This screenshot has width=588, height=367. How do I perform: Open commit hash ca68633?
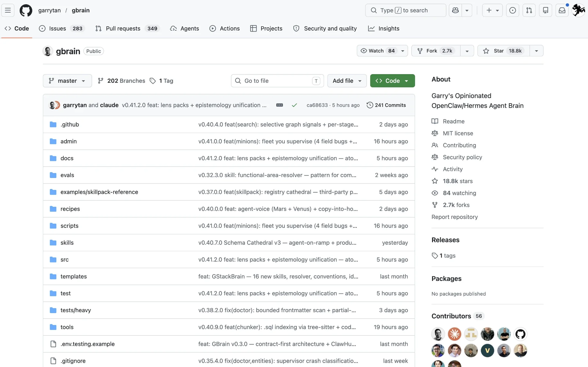pyautogui.click(x=317, y=105)
